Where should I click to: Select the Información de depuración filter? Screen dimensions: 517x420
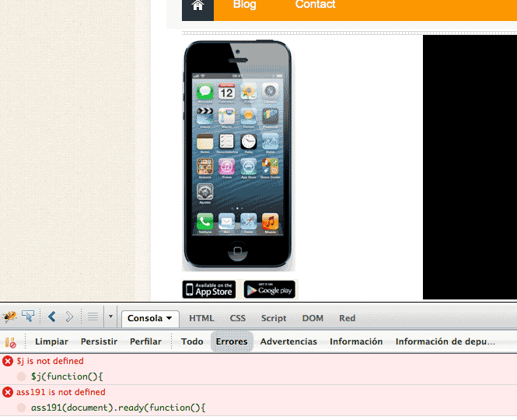445,341
